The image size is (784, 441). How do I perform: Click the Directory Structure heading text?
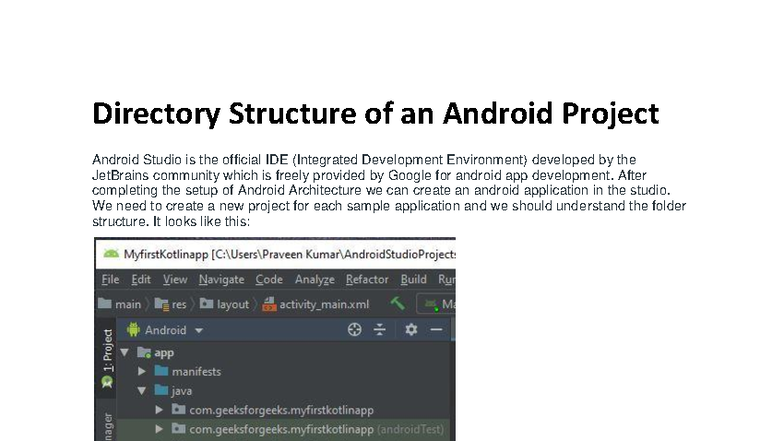click(376, 114)
